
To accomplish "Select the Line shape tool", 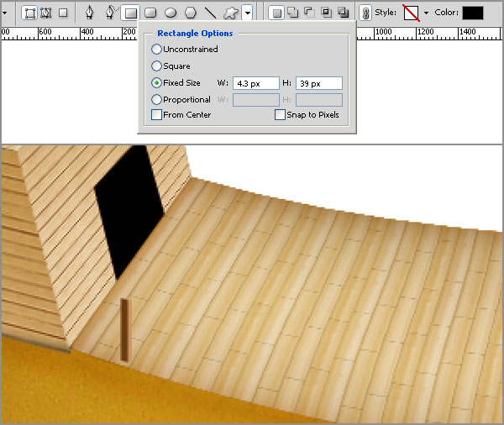I will [x=211, y=13].
